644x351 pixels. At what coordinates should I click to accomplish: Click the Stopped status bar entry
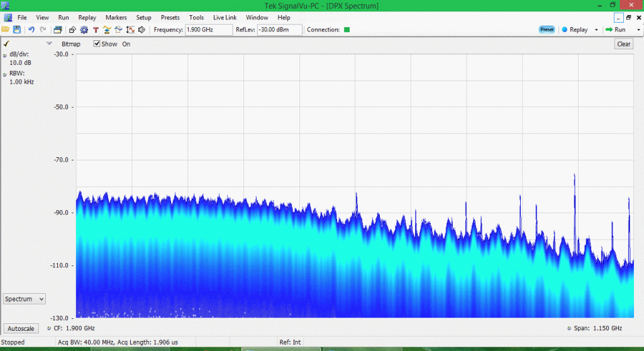pyautogui.click(x=13, y=342)
